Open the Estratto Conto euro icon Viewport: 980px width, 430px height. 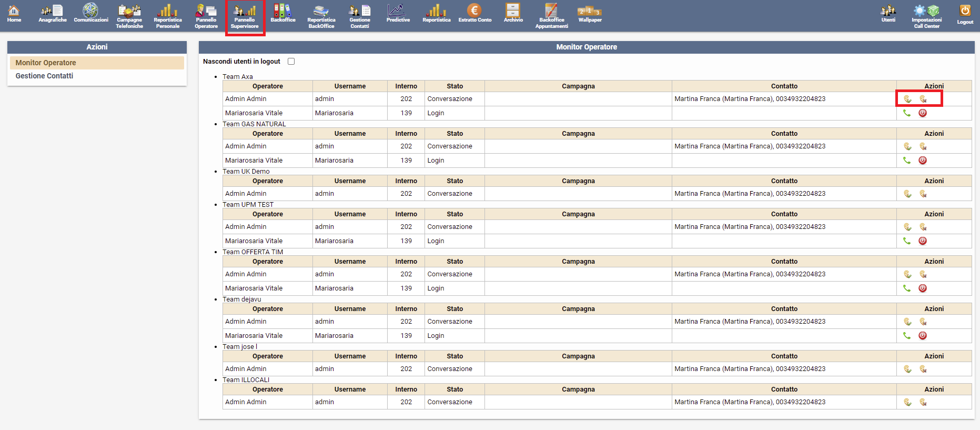pyautogui.click(x=474, y=14)
